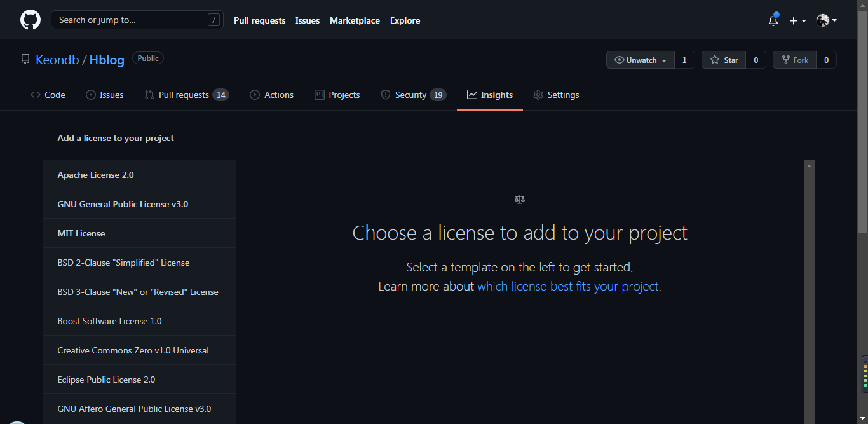The height and width of the screenshot is (424, 868).
Task: Switch to repository Pull requests tab
Action: click(186, 95)
